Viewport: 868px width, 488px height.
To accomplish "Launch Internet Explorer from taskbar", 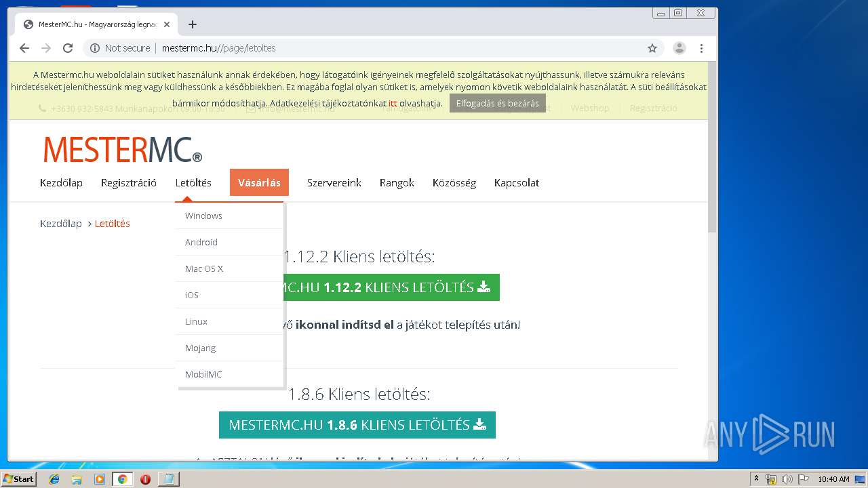I will coord(54,479).
